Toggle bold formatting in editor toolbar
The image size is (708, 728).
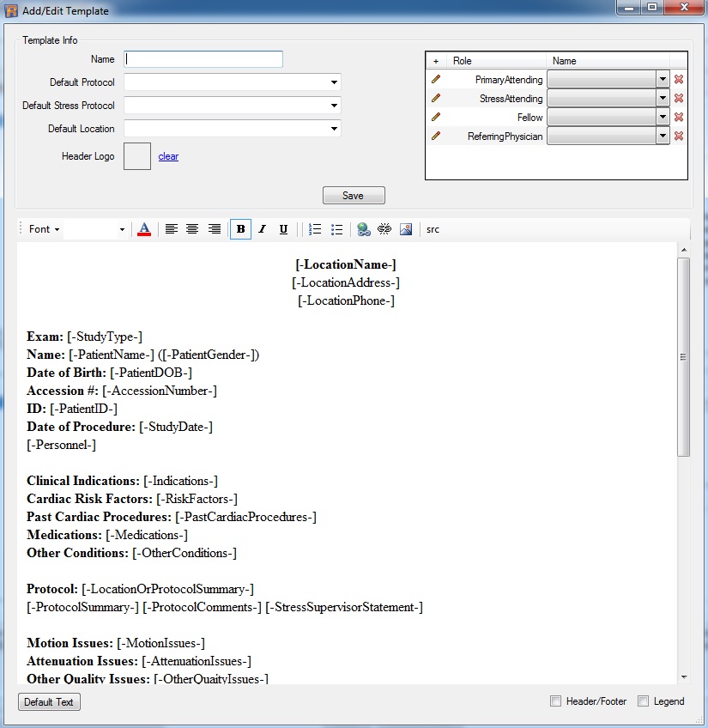click(x=240, y=229)
